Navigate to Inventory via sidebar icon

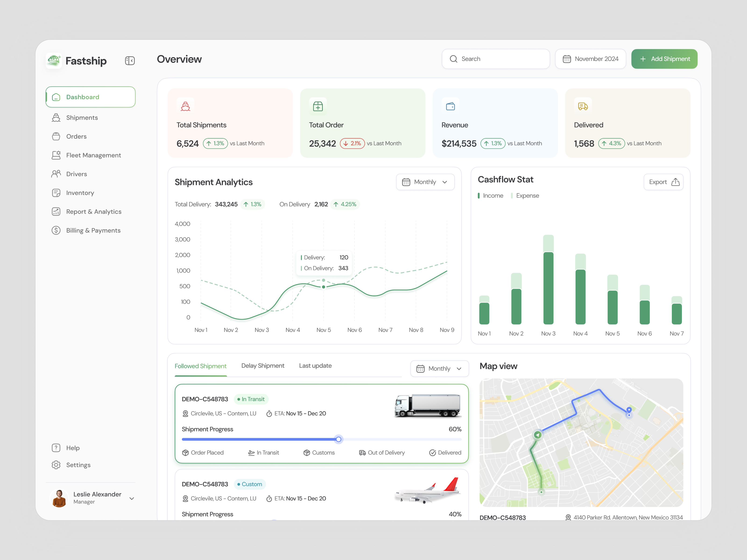(80, 193)
